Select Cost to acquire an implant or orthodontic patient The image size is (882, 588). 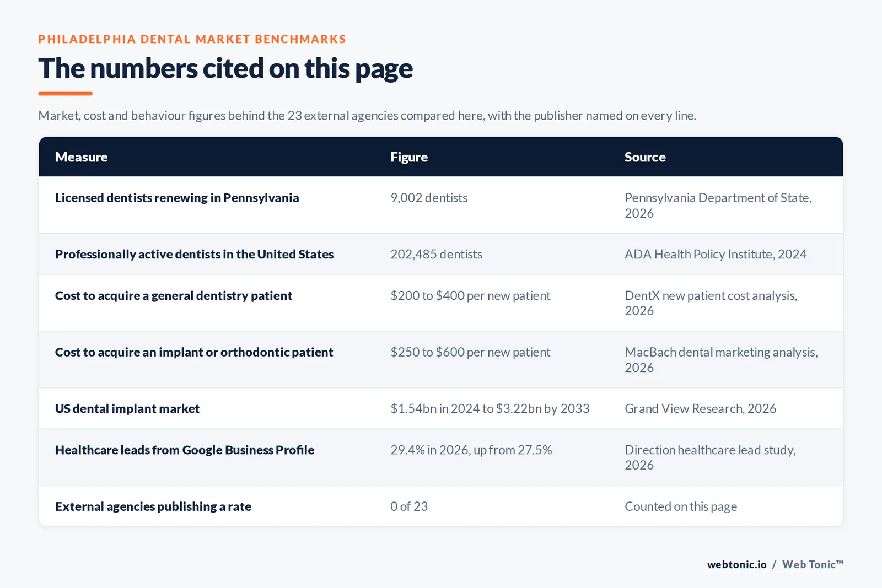point(194,352)
